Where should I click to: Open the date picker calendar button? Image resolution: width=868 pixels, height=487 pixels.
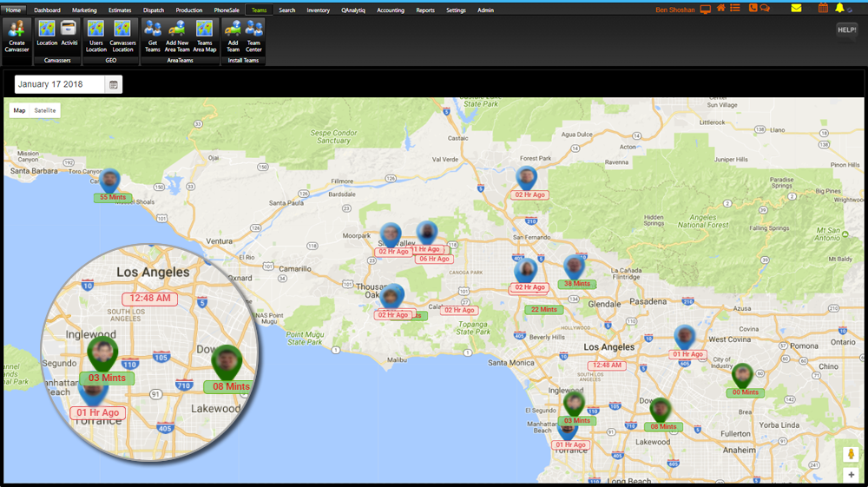113,84
